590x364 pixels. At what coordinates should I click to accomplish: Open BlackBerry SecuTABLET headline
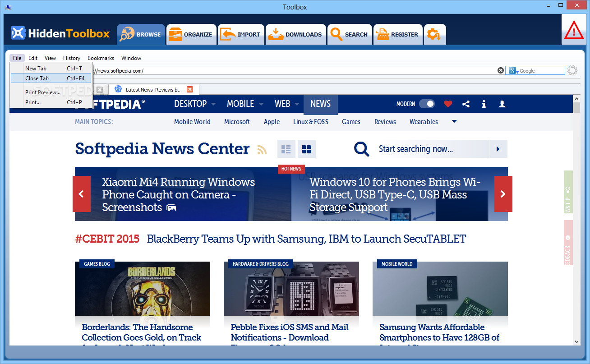[306, 239]
